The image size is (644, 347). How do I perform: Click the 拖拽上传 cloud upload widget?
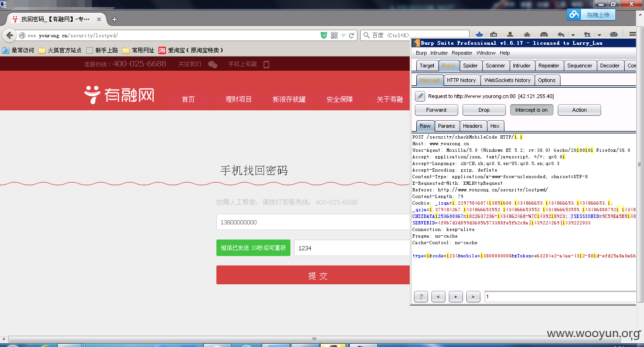pyautogui.click(x=592, y=15)
